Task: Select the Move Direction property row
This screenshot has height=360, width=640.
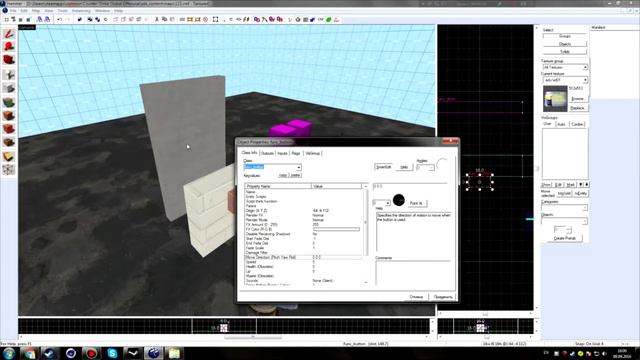Action: (x=303, y=257)
